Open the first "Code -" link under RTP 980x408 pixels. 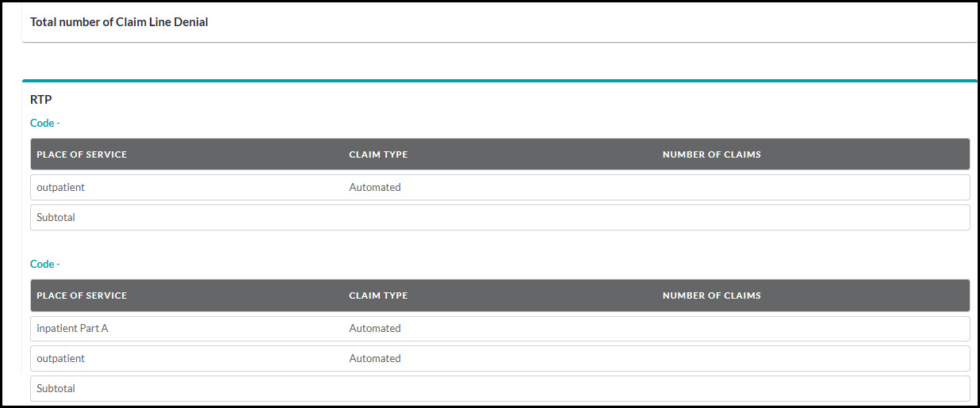(x=44, y=123)
